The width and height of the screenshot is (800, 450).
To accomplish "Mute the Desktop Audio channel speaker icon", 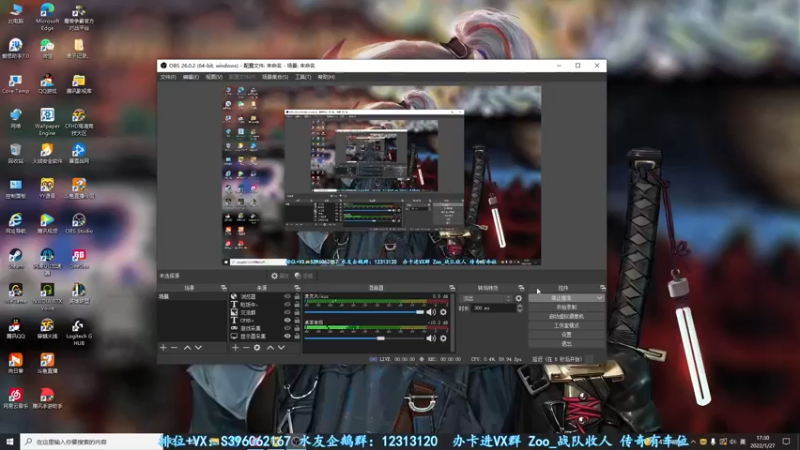I will click(431, 338).
